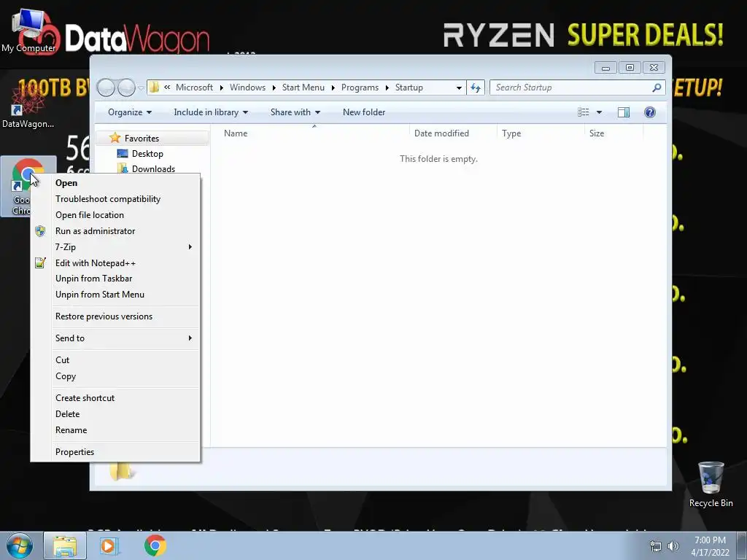
Task: Open Explorer help icon
Action: (x=650, y=112)
